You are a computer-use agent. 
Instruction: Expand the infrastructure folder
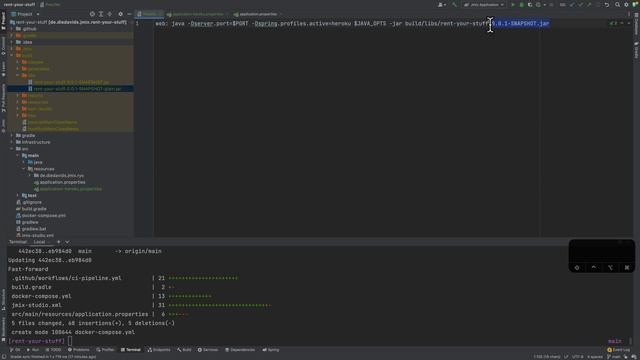tap(12, 142)
